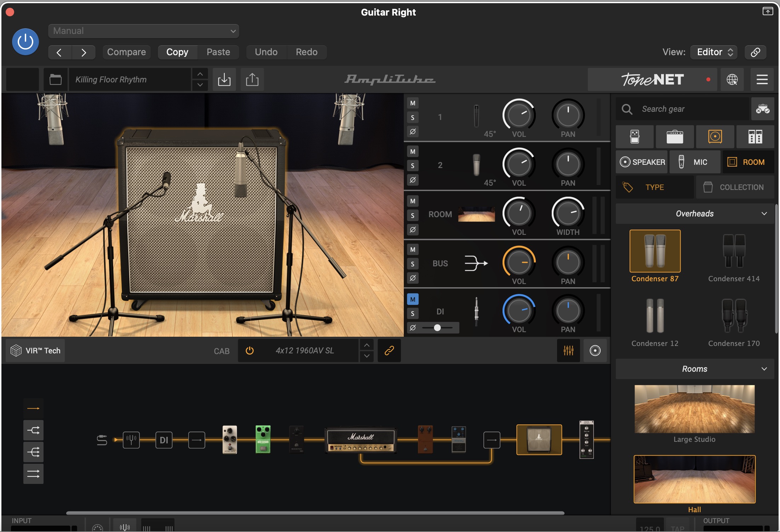Click the Undo button
780x532 pixels.
[x=266, y=52]
